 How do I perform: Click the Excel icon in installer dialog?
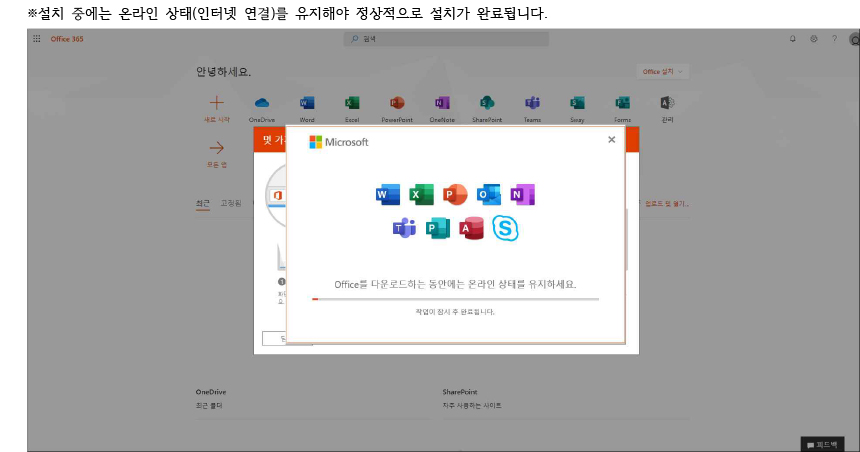coord(421,195)
